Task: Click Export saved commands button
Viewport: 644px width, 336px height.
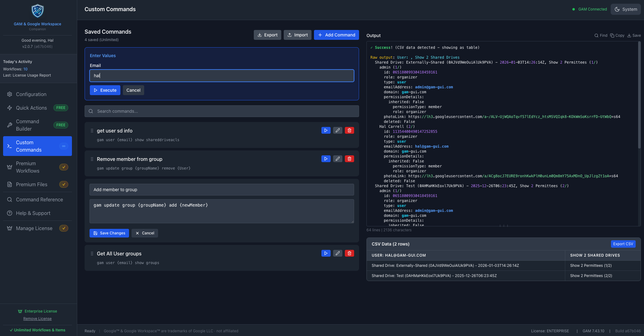Action: [267, 35]
